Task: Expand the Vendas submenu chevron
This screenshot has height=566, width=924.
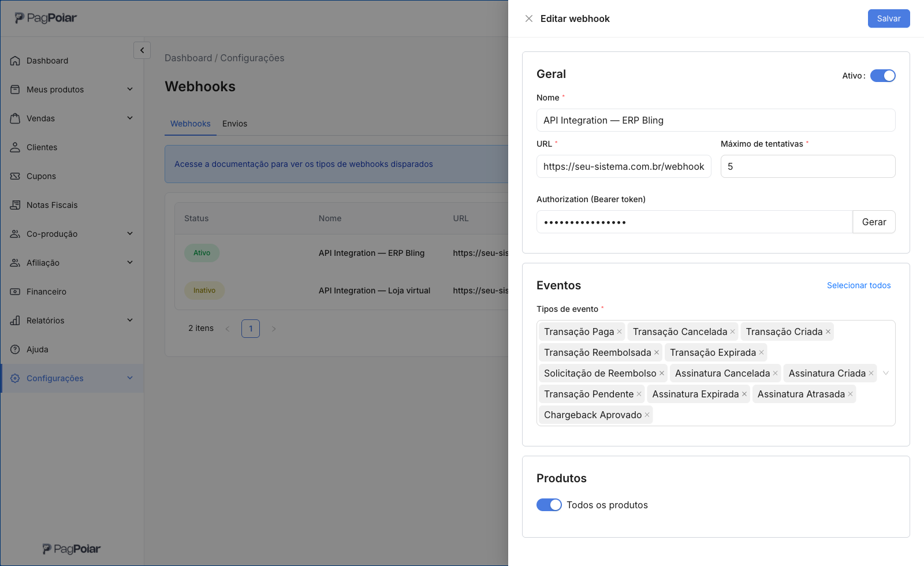Action: pos(130,118)
